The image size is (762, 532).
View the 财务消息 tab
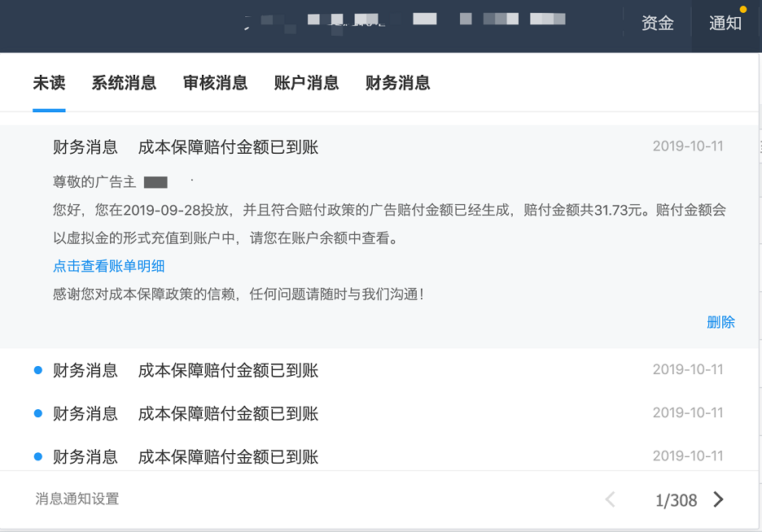click(397, 83)
